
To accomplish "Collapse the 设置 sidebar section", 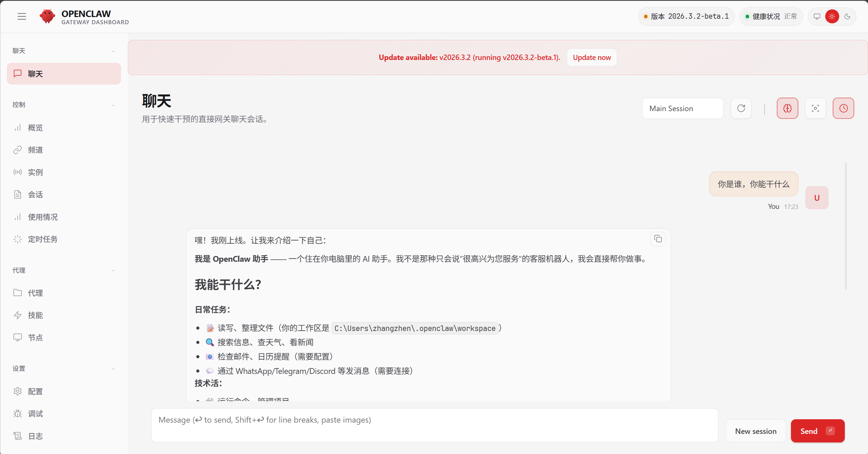I will click(x=113, y=369).
